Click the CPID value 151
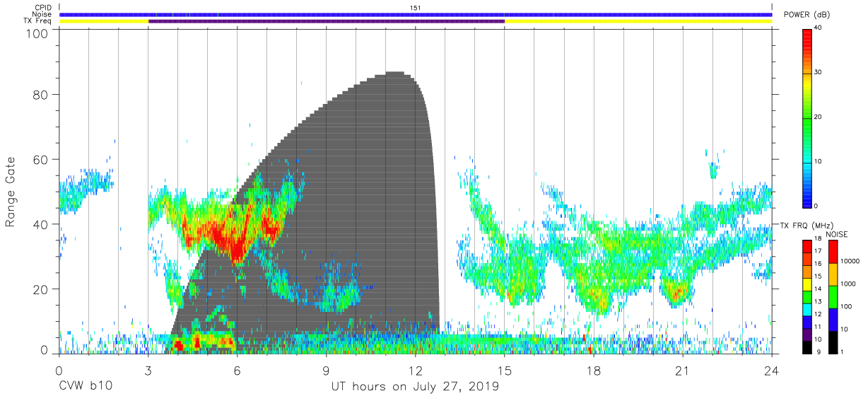Viewport: 868px width, 401px height. coord(416,8)
